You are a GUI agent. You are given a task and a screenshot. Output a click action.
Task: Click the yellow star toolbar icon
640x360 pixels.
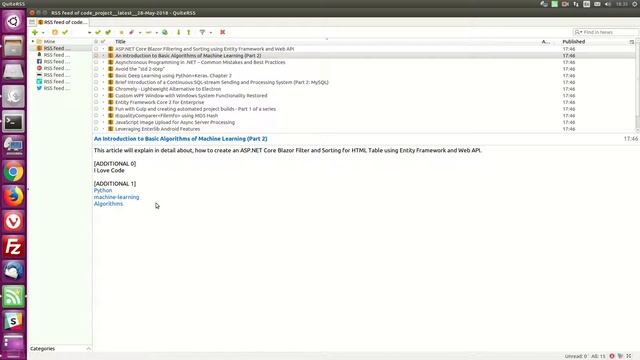(x=121, y=32)
